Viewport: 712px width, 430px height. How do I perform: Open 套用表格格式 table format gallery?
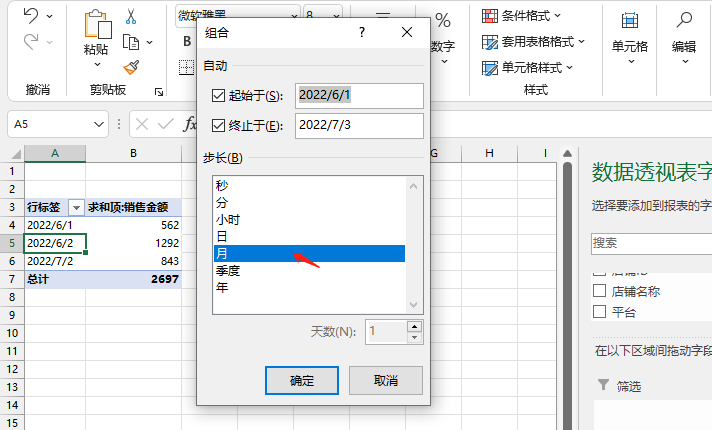point(533,42)
